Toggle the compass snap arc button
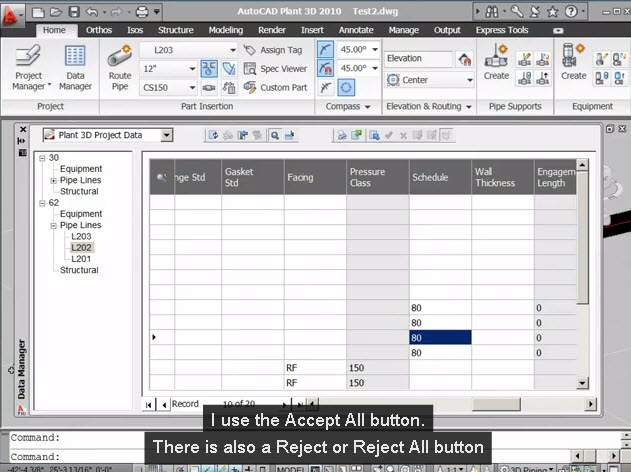 325,49
